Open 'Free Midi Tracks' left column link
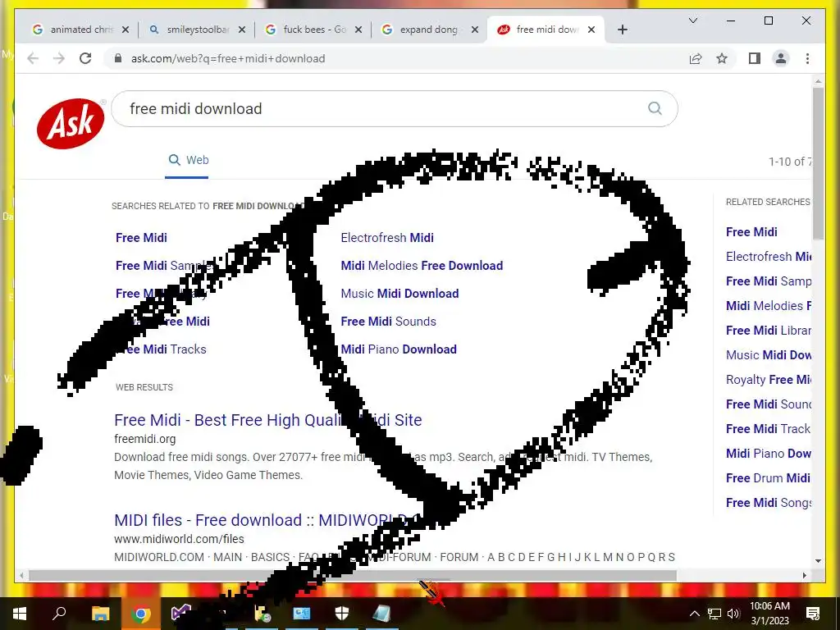840x630 pixels. [x=161, y=349]
